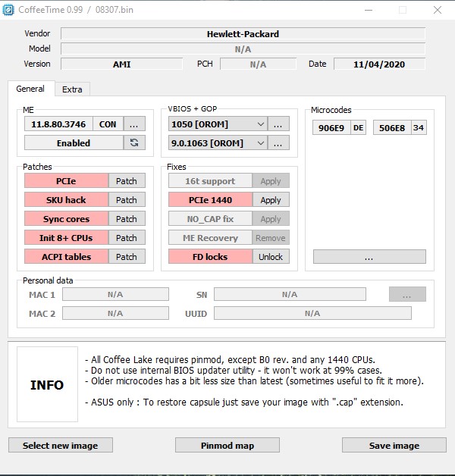Click the PCIe patch status label
The height and width of the screenshot is (476, 455).
coord(66,181)
